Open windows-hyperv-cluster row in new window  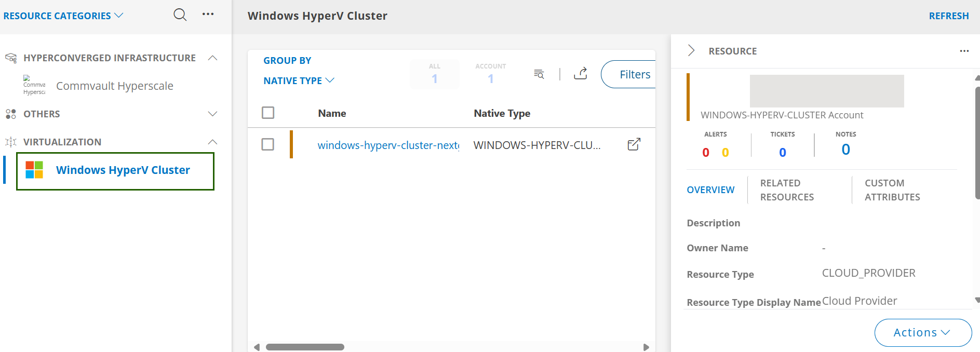634,144
